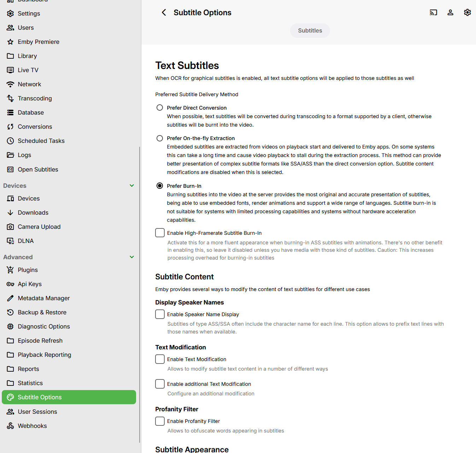This screenshot has width=476, height=453.
Task: Switch to the Subtitles tab
Action: [x=310, y=30]
